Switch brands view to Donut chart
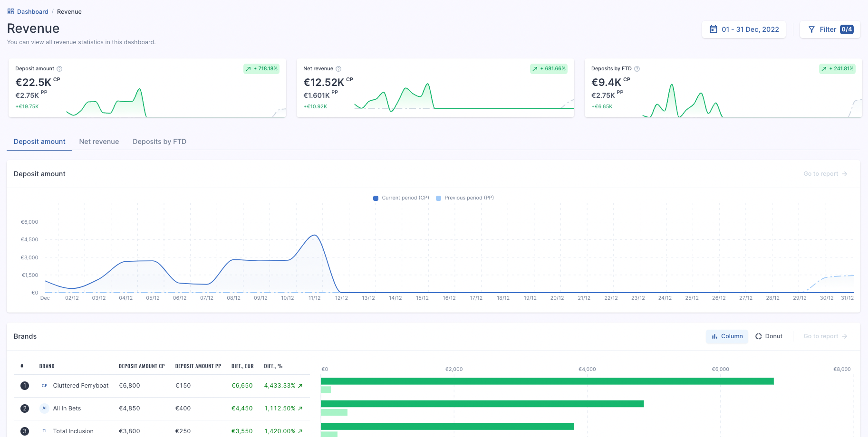Screen dimensions: 868x437 (769, 336)
